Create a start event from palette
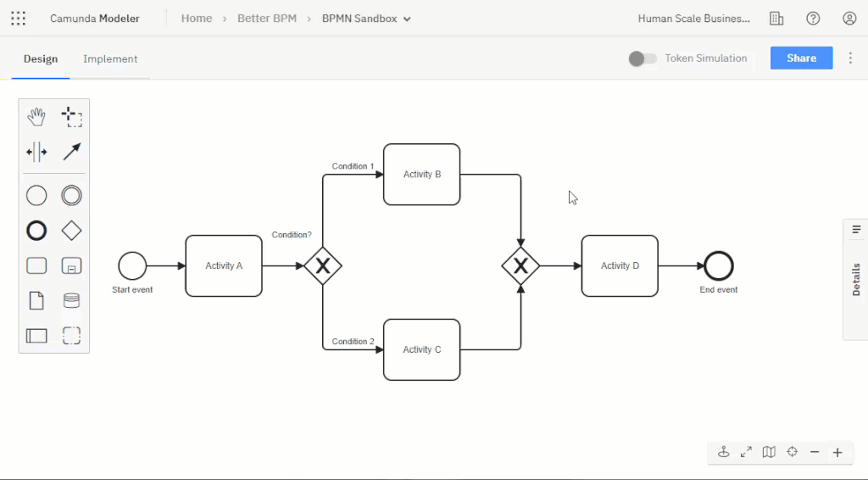The height and width of the screenshot is (480, 868). (x=36, y=196)
